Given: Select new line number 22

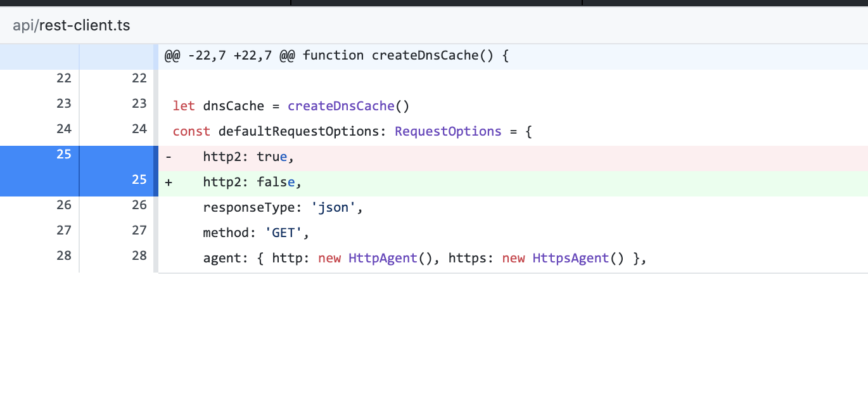Looking at the screenshot, I should click(x=139, y=78).
